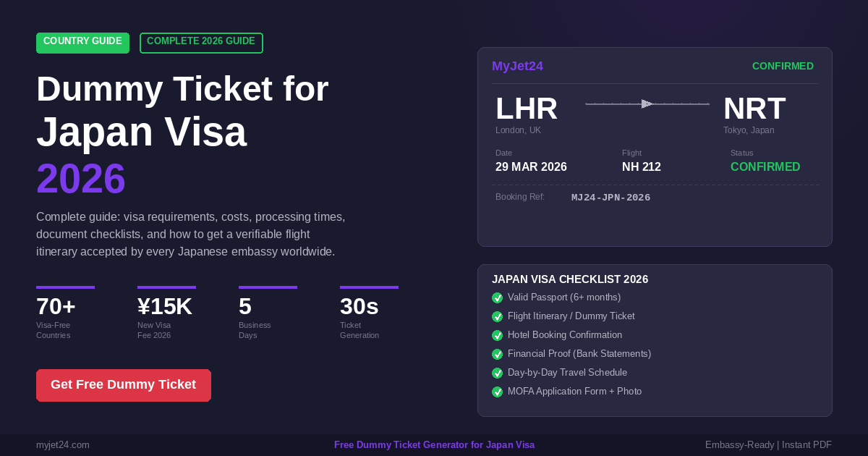
Task: Select the Financial Proof checkmark icon
Action: 497,354
